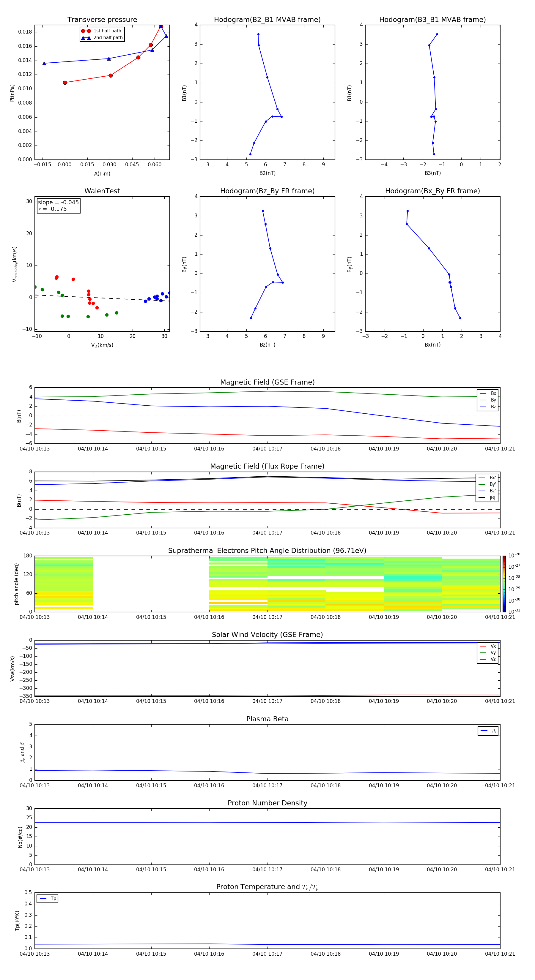535x980 pixels.
Task: Click 'Magnetic Field (Flux Rope Frame)' title
Action: (x=267, y=467)
